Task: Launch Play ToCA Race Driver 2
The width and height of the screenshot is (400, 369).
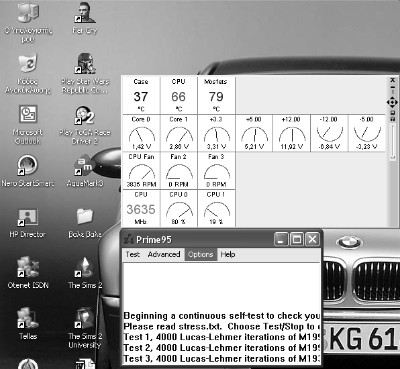Action: point(85,125)
